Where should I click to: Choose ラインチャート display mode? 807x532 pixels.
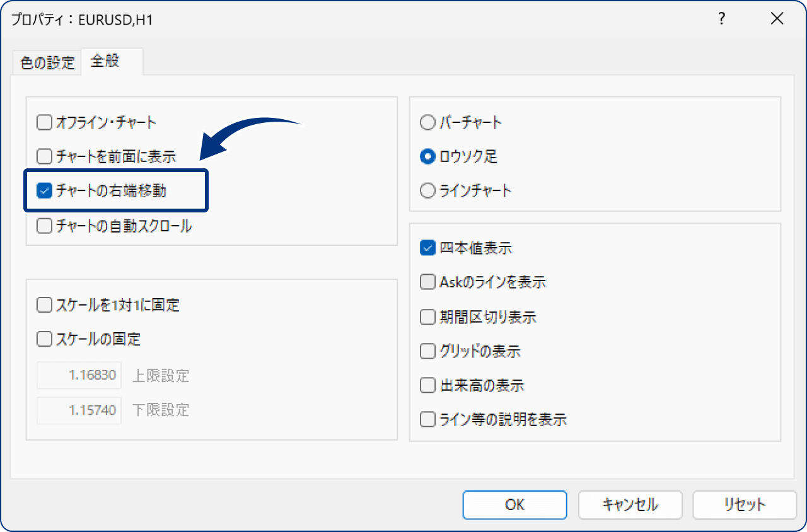[427, 190]
